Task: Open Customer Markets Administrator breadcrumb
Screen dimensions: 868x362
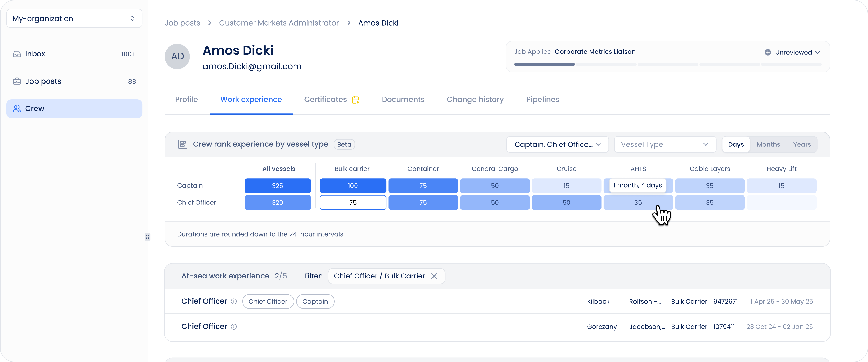Action: 279,23
